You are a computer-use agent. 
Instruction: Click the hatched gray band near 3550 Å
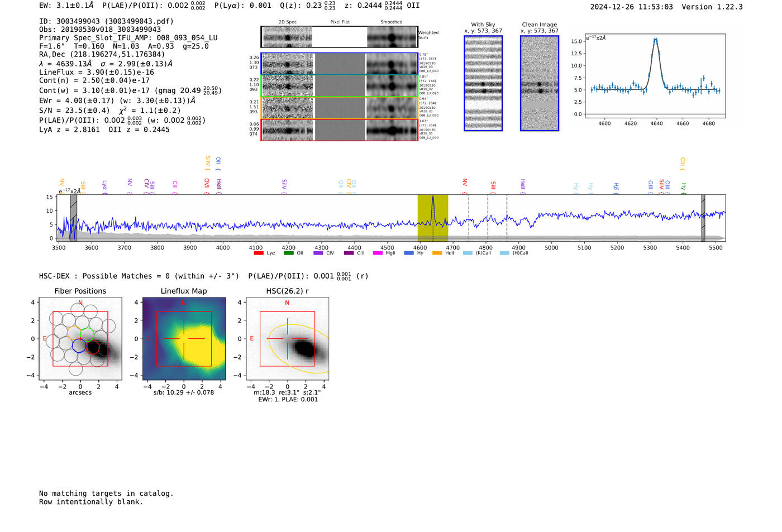point(73,218)
